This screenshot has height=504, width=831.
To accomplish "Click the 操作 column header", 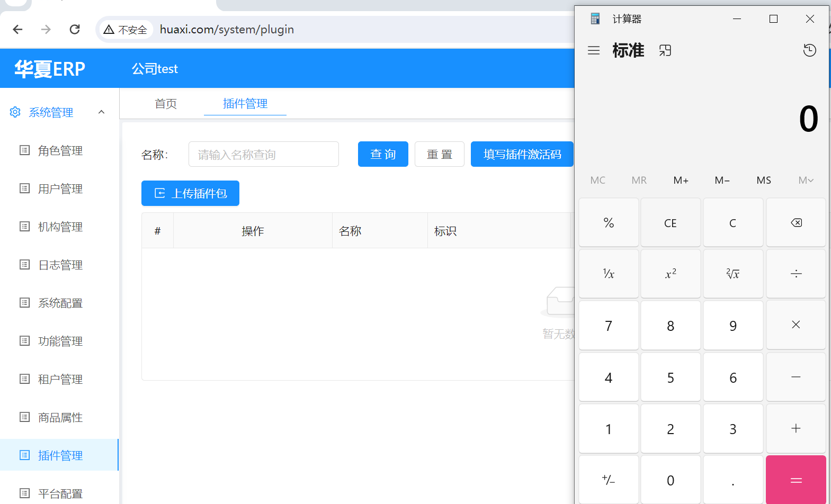I will click(253, 231).
